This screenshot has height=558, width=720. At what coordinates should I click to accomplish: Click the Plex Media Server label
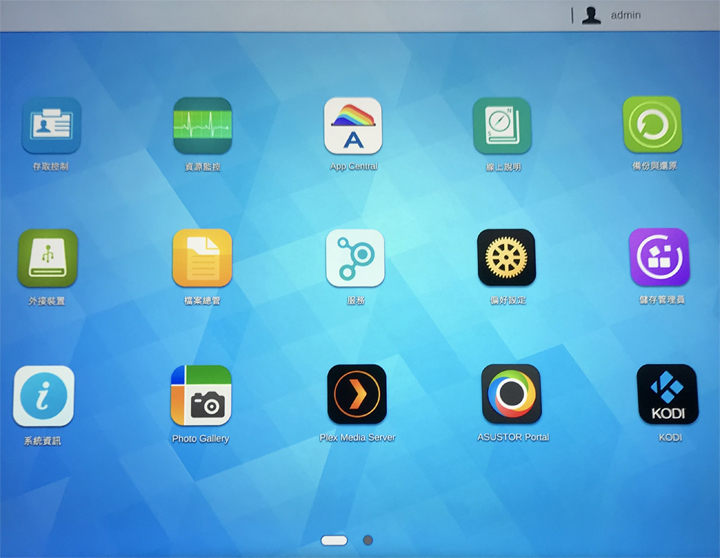(x=357, y=438)
